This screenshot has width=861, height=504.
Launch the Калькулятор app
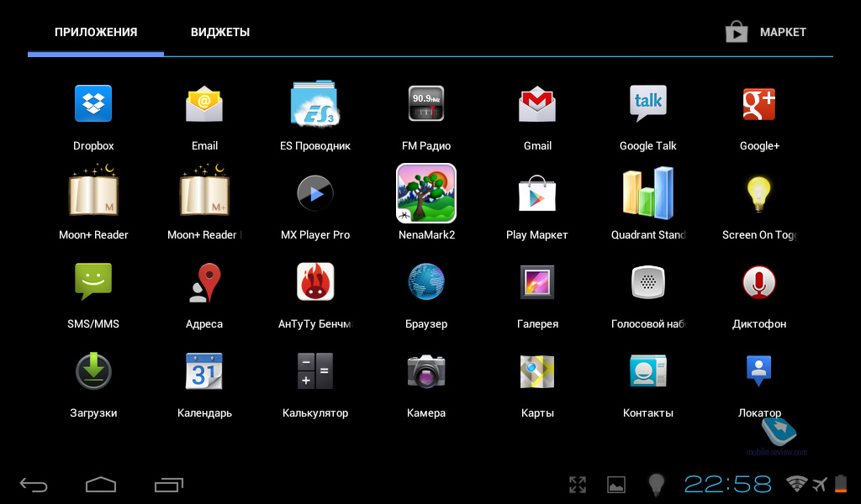(x=315, y=371)
